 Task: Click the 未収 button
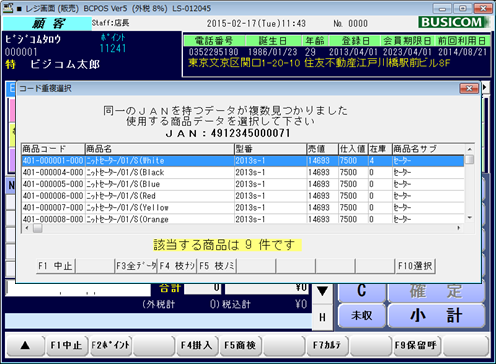tap(362, 315)
